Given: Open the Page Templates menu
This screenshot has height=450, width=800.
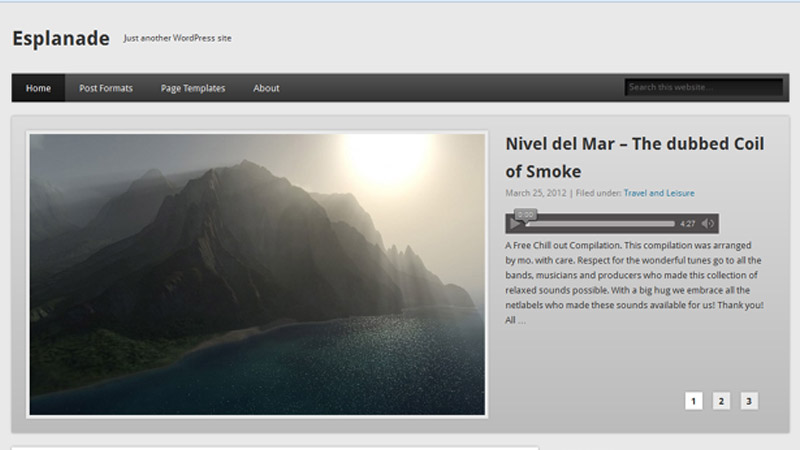Looking at the screenshot, I should [193, 88].
